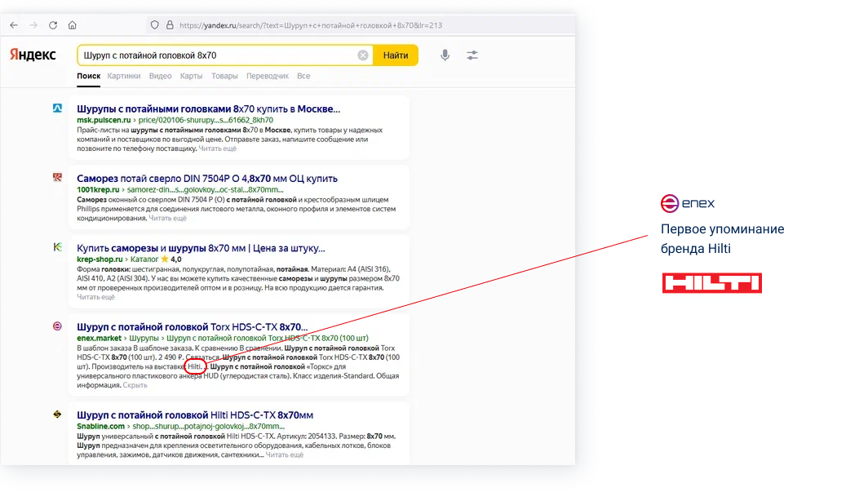Open the Карты tab
The image size is (868, 492).
click(191, 76)
